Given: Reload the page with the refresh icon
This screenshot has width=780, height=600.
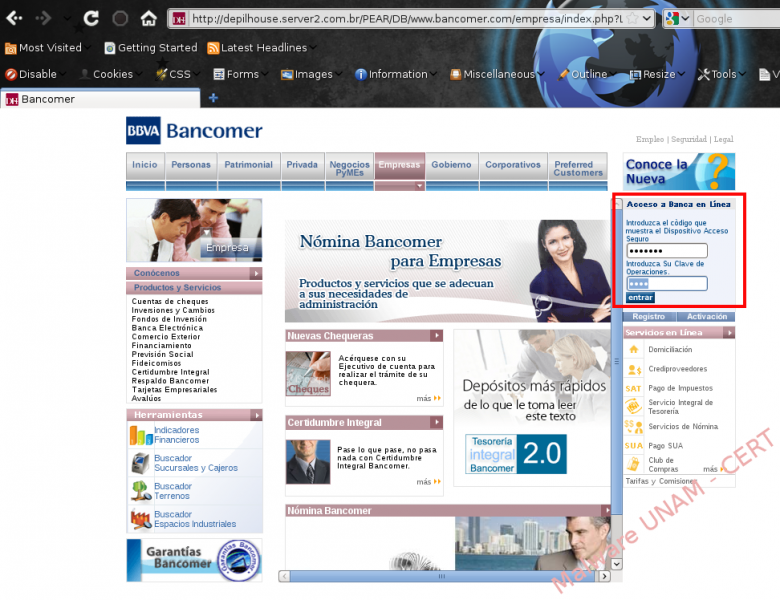Looking at the screenshot, I should (91, 18).
